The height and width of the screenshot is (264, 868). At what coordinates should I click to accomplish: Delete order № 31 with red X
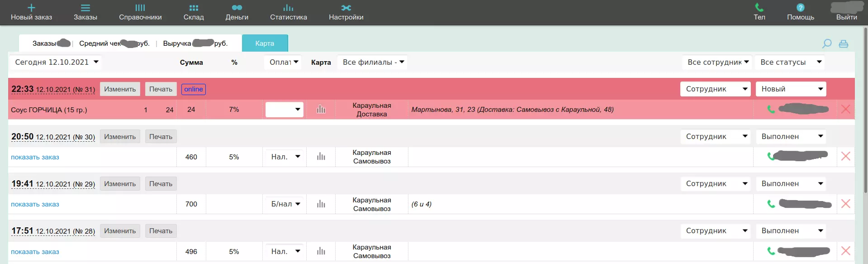point(845,109)
